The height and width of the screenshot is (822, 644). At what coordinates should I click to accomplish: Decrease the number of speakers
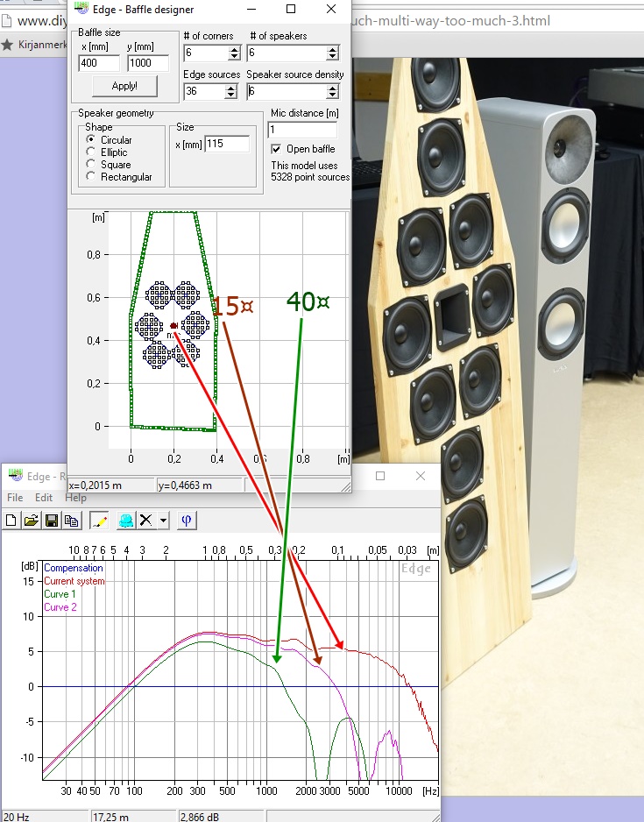tap(332, 56)
